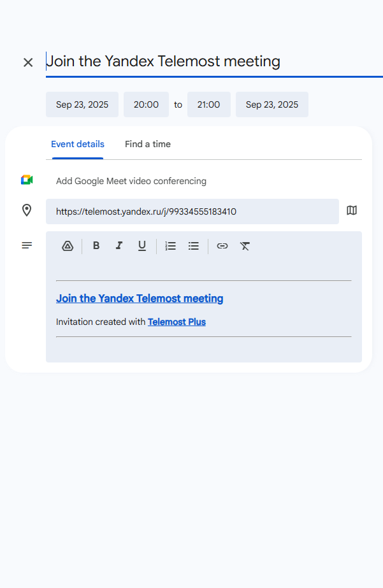Open the 20:00 start time dropdown
The width and height of the screenshot is (383, 588).
click(146, 104)
